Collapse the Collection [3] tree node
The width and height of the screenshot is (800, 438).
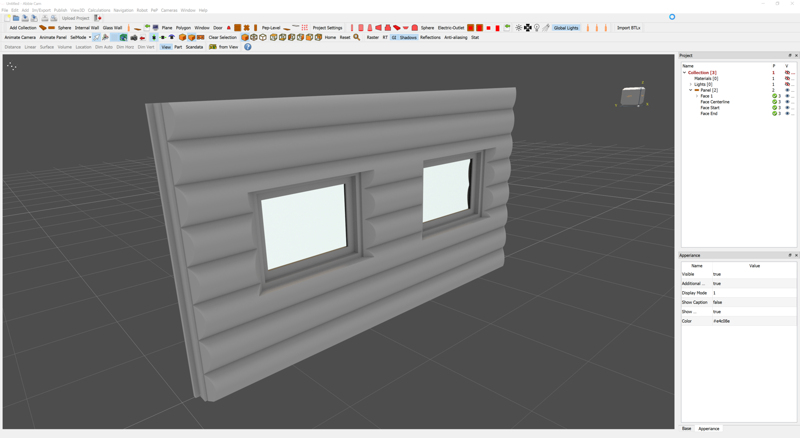click(684, 72)
